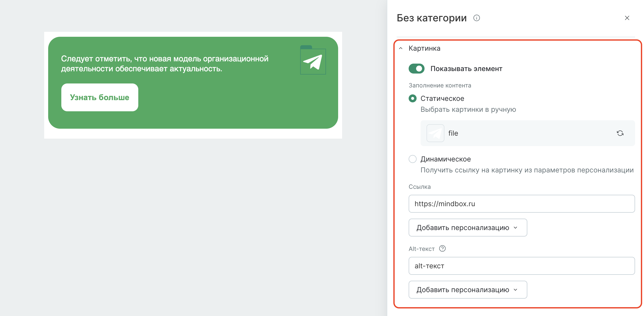The height and width of the screenshot is (316, 644).
Task: Click the alt-текст input field
Action: [522, 266]
